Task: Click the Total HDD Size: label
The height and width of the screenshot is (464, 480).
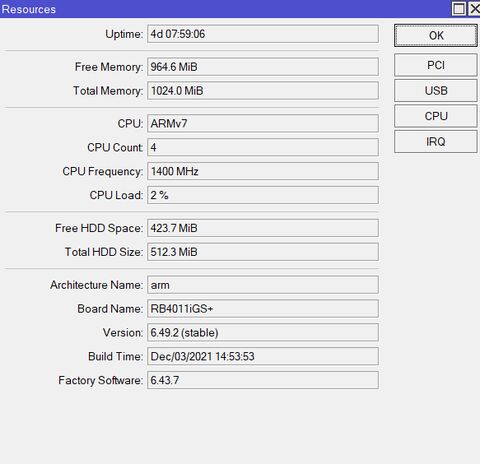Action: [x=104, y=252]
